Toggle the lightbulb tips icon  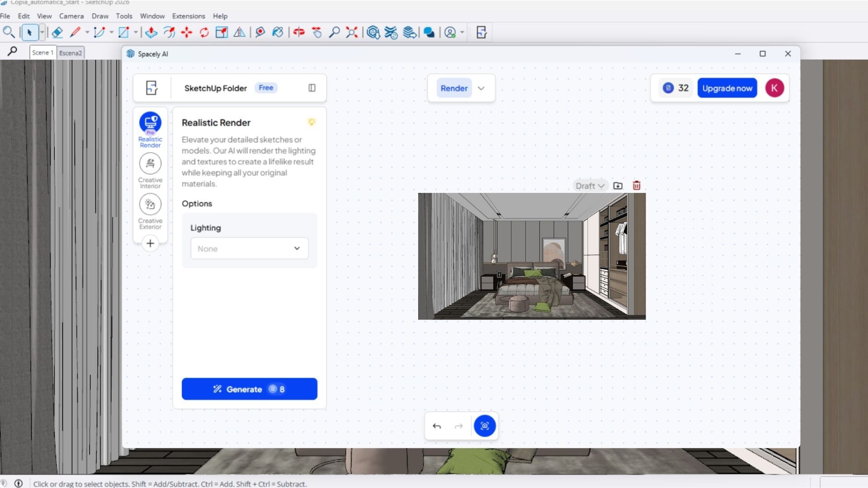[311, 122]
